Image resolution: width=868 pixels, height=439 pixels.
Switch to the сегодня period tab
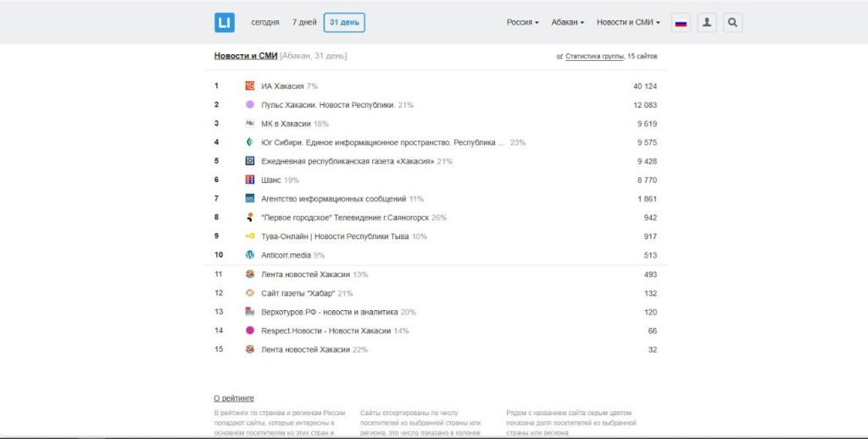265,23
